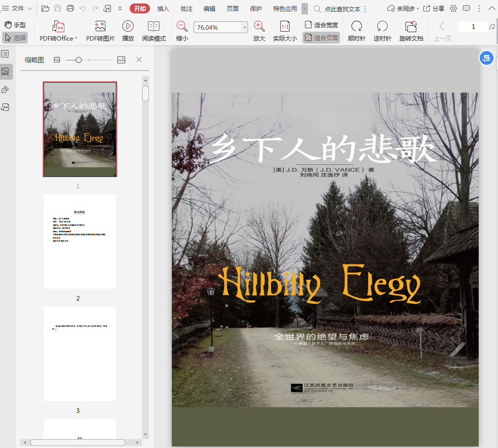The height and width of the screenshot is (448, 498).
Task: Enter 阅读模式 reading mode
Action: 154,31
